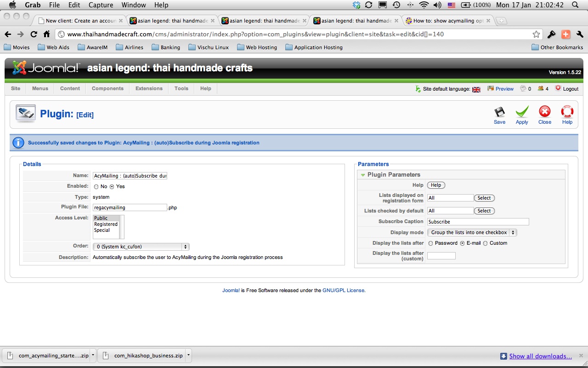This screenshot has height=368, width=588.
Task: Open the Joomla Help menu
Action: (206, 89)
